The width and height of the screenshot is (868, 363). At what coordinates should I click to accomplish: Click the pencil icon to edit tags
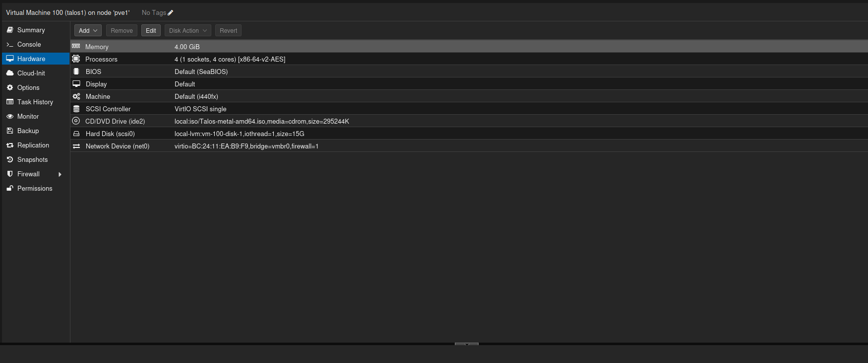point(171,13)
